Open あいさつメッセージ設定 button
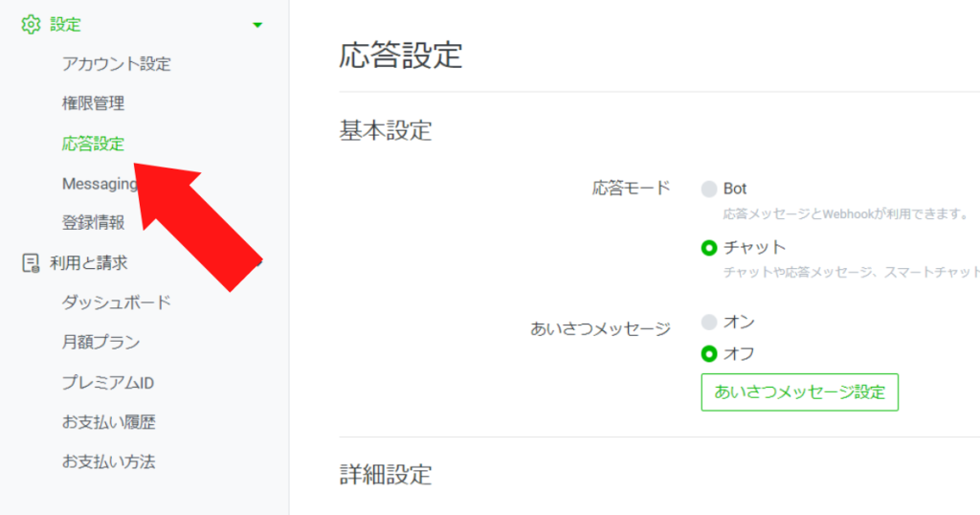The height and width of the screenshot is (515, 980). click(799, 392)
